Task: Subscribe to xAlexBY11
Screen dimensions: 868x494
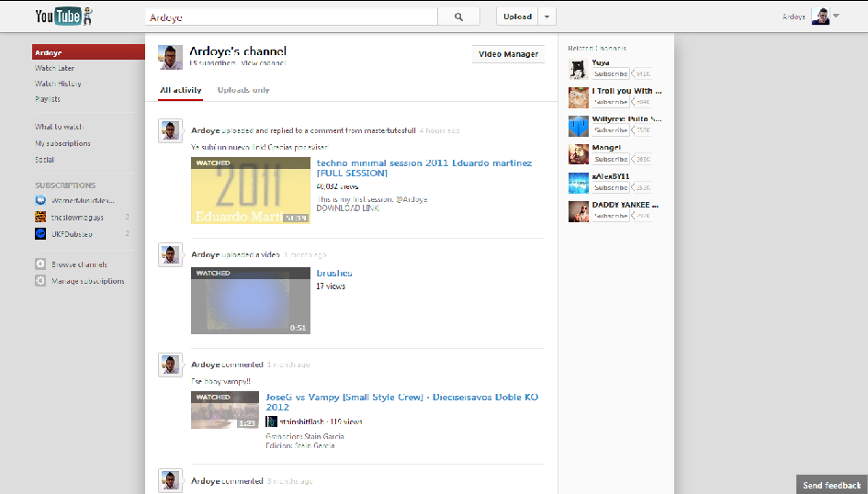Action: tap(611, 187)
